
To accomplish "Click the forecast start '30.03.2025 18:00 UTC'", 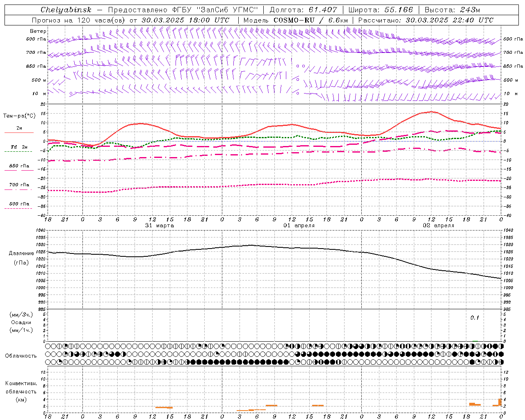I will 185,20.
